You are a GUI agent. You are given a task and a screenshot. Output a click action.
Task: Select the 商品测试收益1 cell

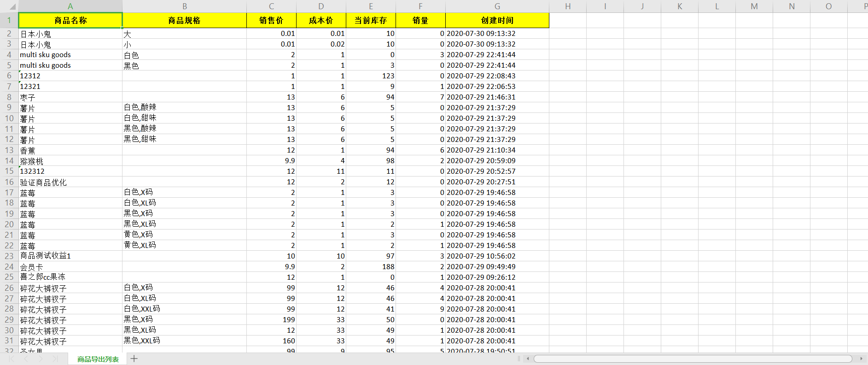pos(70,256)
